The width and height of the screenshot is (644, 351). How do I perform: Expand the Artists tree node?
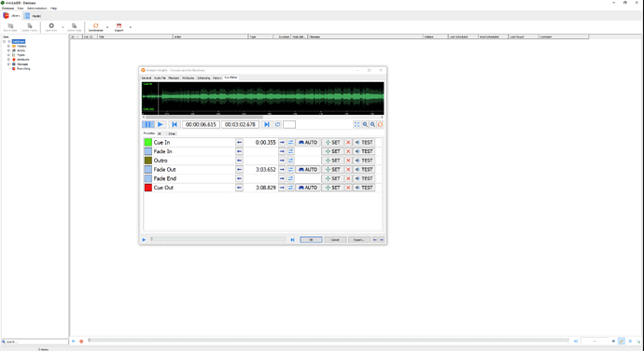pyautogui.click(x=8, y=50)
